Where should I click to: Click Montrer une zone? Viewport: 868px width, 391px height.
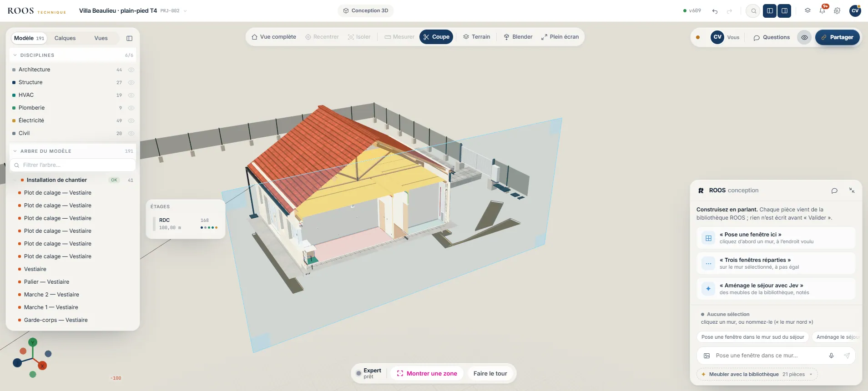point(427,373)
